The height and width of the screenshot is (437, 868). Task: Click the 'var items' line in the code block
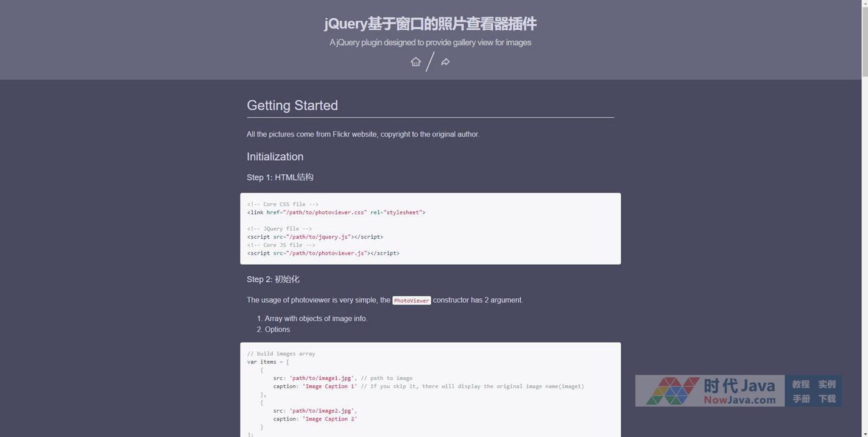(x=268, y=362)
